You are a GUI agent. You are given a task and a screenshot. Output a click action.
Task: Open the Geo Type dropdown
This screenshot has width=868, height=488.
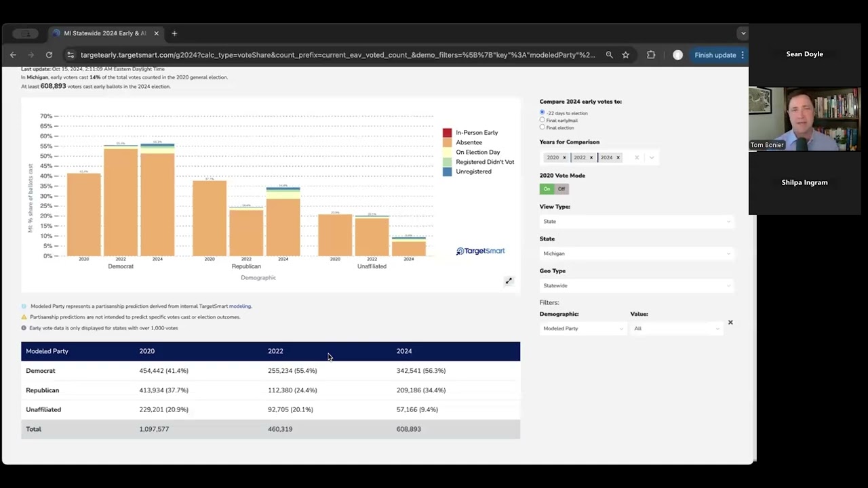click(x=637, y=285)
